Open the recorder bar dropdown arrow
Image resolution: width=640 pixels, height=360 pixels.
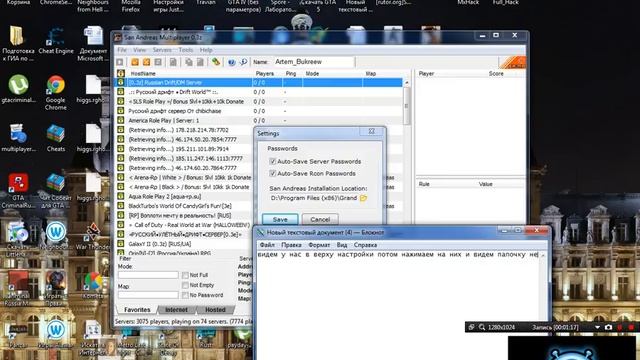click(597, 327)
